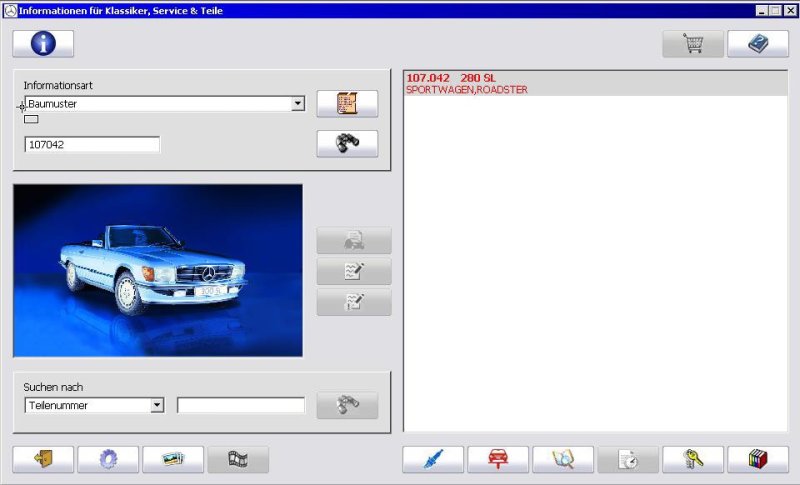Open the Teilenummer dropdown arrow
Viewport: 800px width, 485px height.
click(157, 405)
